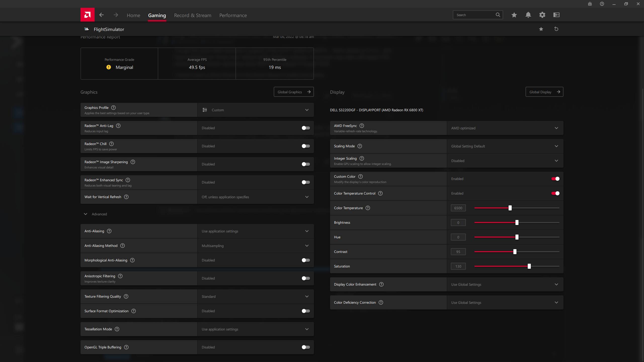Favorite the FlightSimulator profile star
The height and width of the screenshot is (362, 644).
(x=541, y=29)
